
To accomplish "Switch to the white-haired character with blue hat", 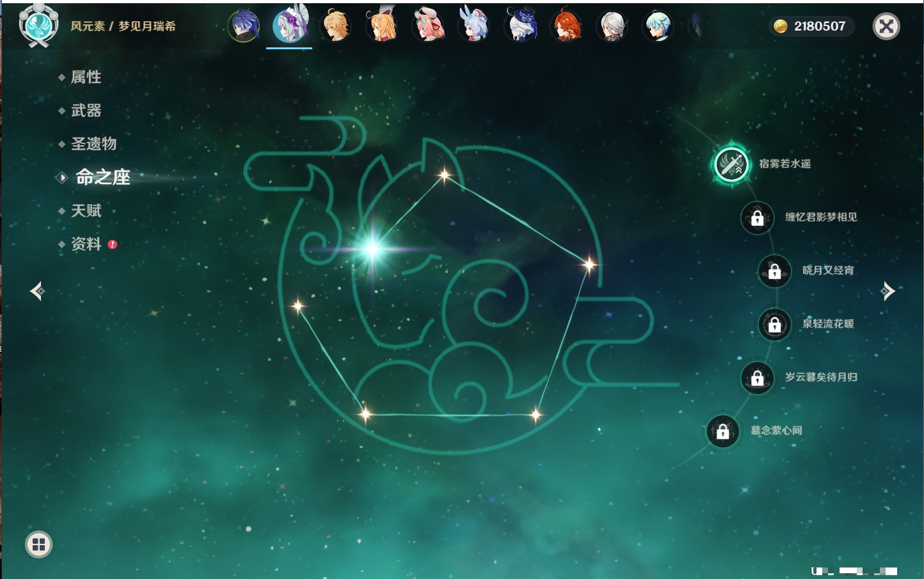I will tap(521, 26).
